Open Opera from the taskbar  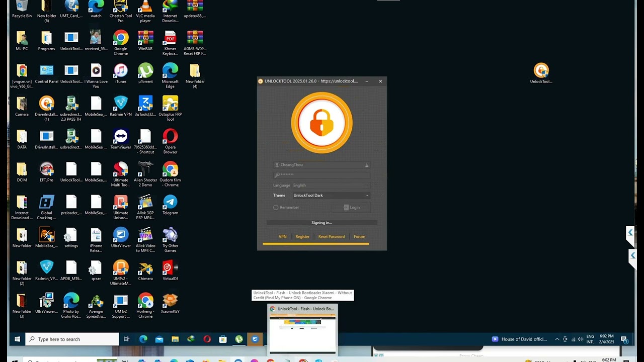coord(207,339)
